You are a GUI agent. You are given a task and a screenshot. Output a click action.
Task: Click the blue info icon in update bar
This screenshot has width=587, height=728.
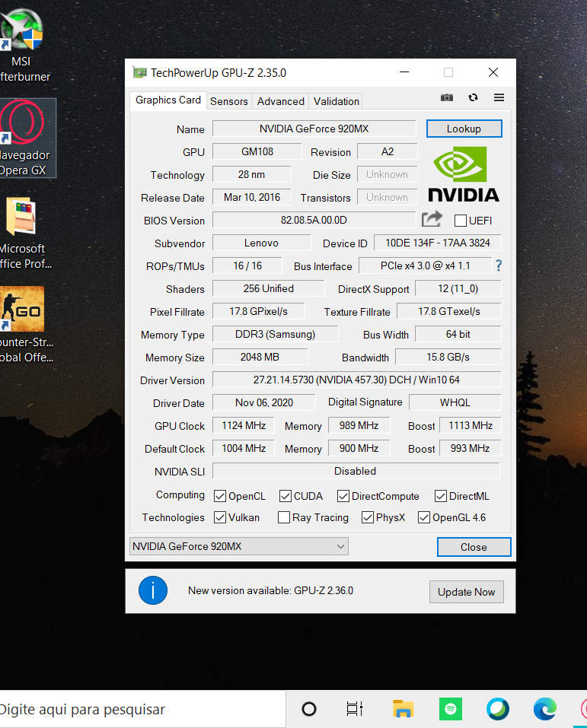153,590
